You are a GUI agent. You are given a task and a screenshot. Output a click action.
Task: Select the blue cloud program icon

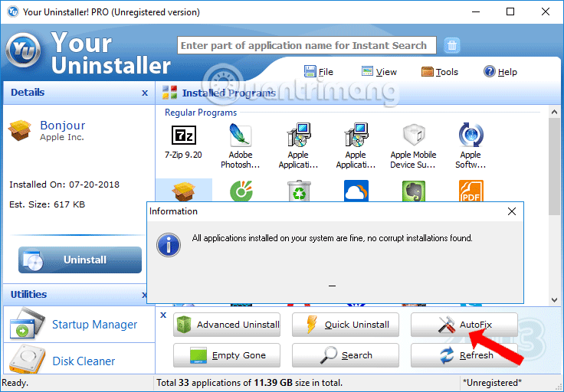356,191
